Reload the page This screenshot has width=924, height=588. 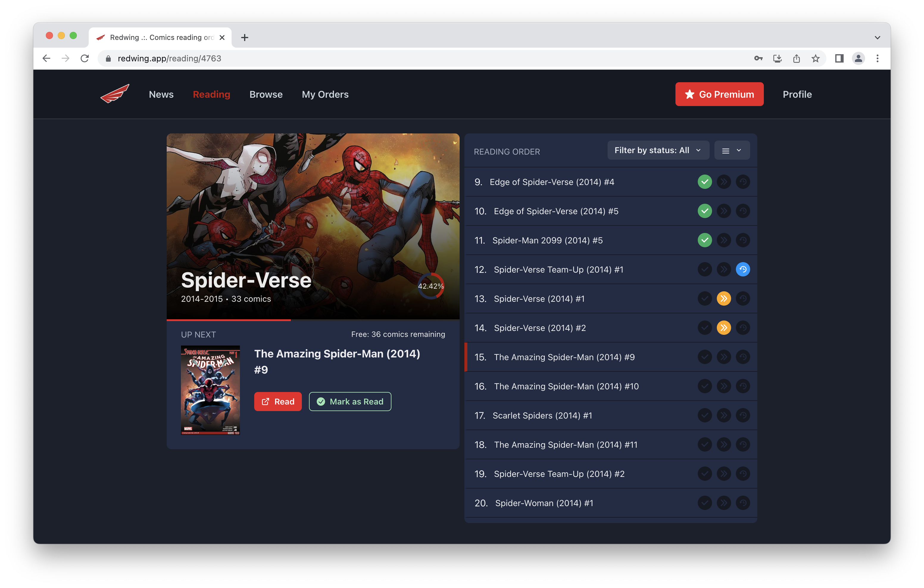85,58
